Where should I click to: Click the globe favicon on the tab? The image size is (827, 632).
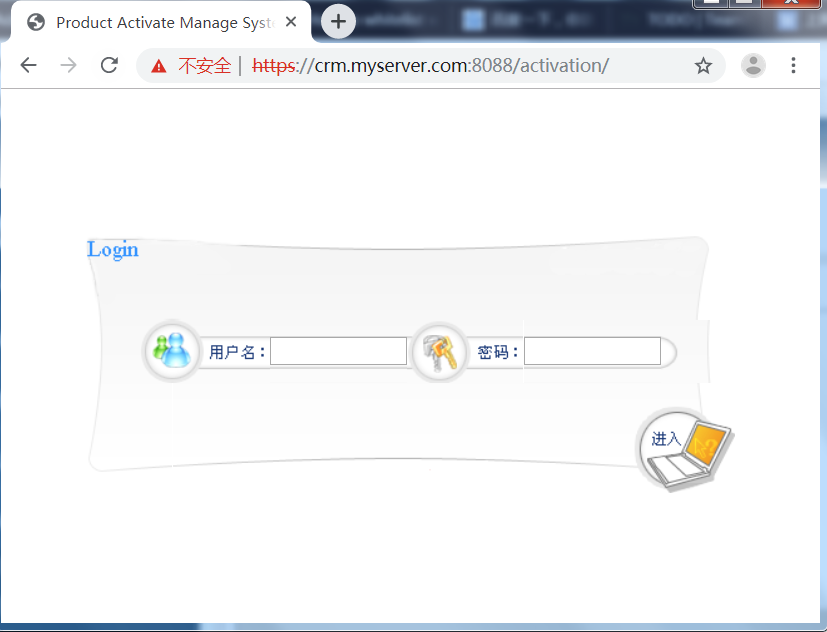tap(36, 23)
